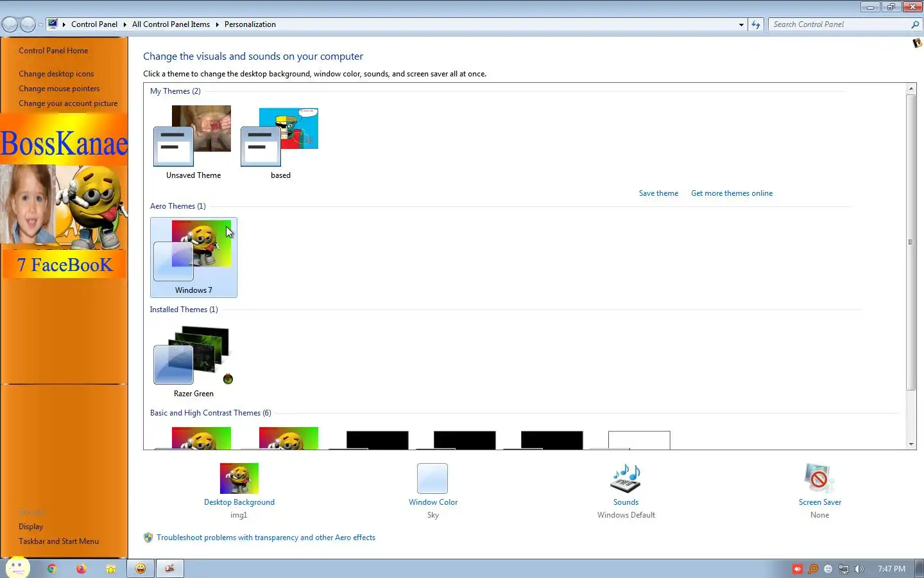Open Taskbar and Start Menu link

coord(58,541)
